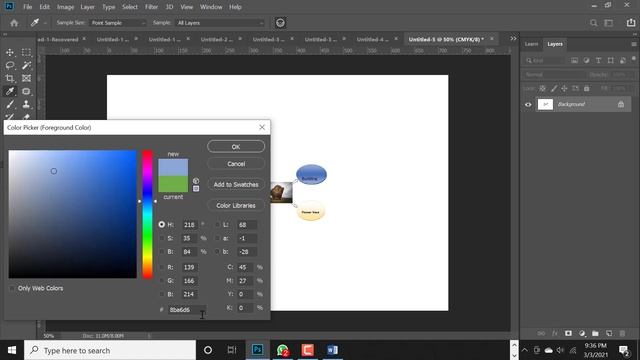This screenshot has height=360, width=640.
Task: Open the Select menu
Action: pyautogui.click(x=130, y=7)
